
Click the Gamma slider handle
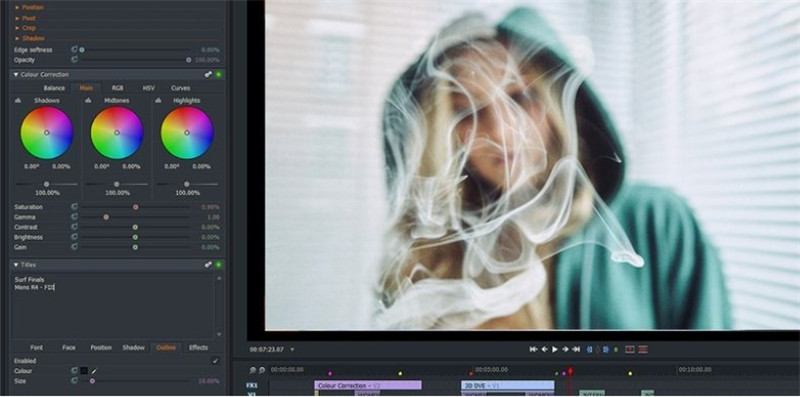tap(106, 217)
